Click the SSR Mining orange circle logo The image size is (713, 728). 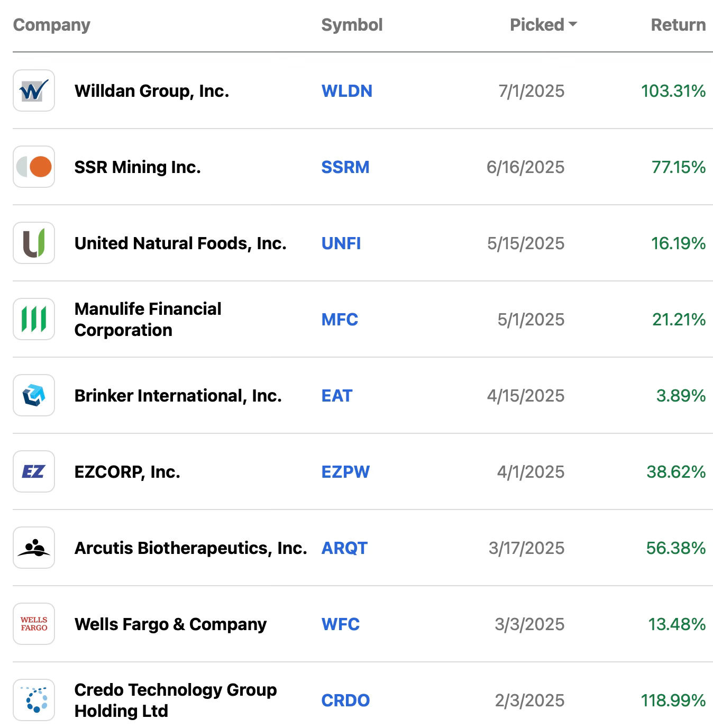(x=33, y=167)
